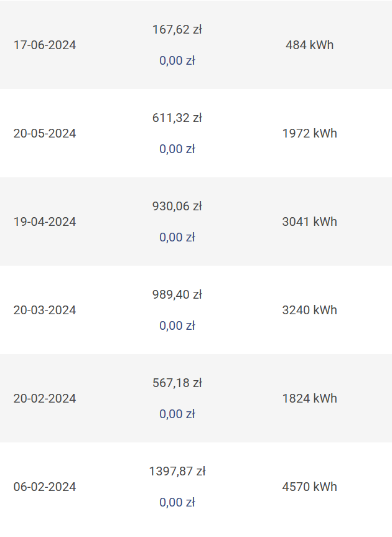
Task: Select the 567,18 zł amount
Action: click(x=177, y=383)
